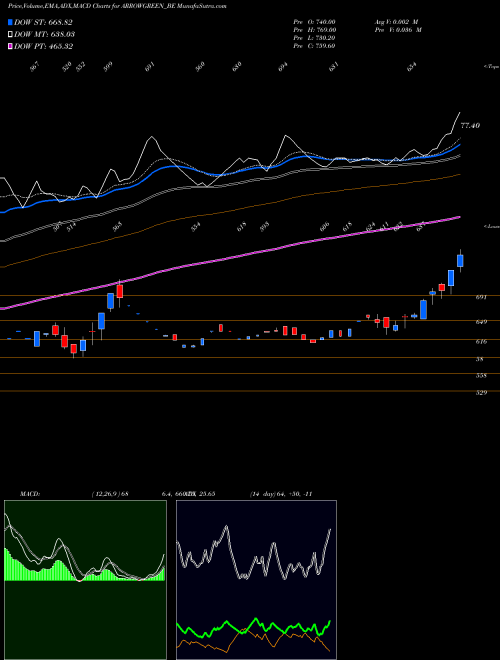500x660 pixels.
Task: Click the '(14 day) 64, +30, -11' ADX text
Action: tap(281, 494)
